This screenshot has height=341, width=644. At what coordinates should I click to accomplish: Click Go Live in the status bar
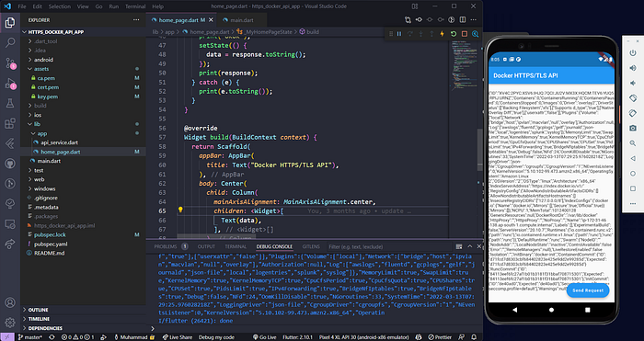[265, 337]
